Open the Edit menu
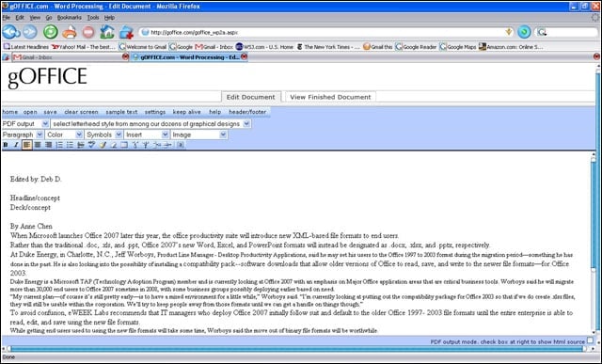Screen dimensions: 602x364 [x=20, y=17]
